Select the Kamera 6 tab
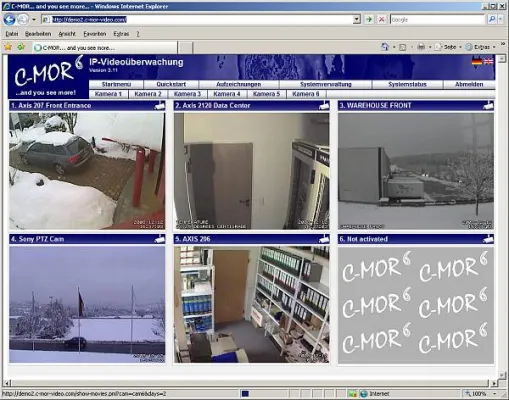 click(306, 94)
